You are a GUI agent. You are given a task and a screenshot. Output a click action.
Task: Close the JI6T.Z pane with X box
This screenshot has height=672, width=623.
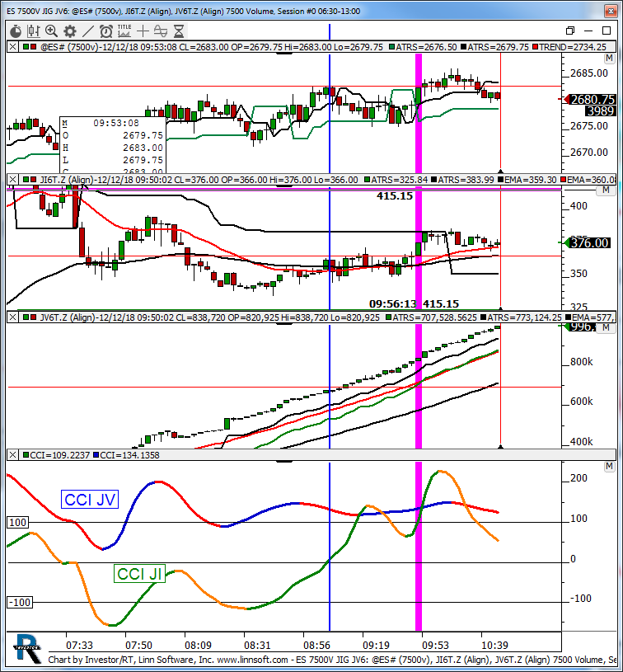12,179
